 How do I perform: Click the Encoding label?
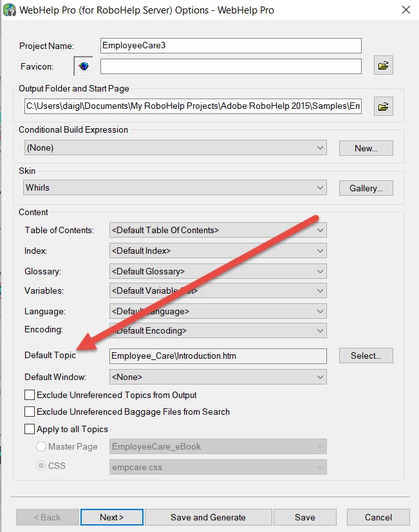click(x=44, y=330)
